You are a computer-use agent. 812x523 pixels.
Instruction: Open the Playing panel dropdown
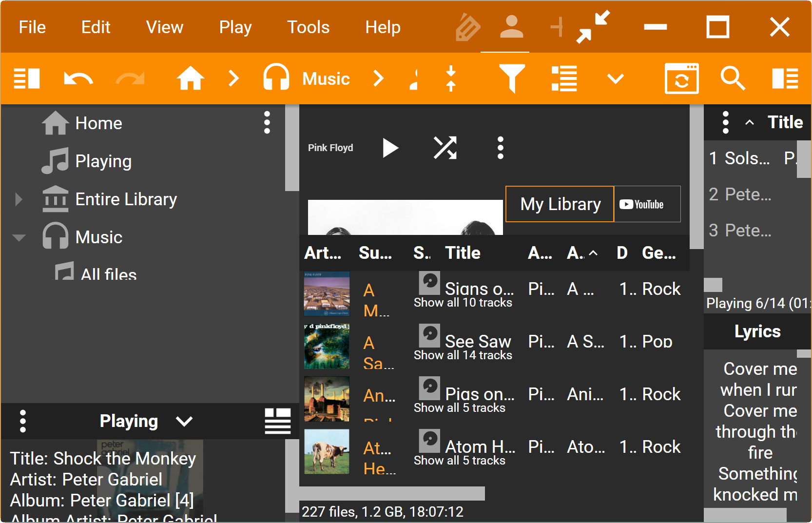click(x=184, y=421)
